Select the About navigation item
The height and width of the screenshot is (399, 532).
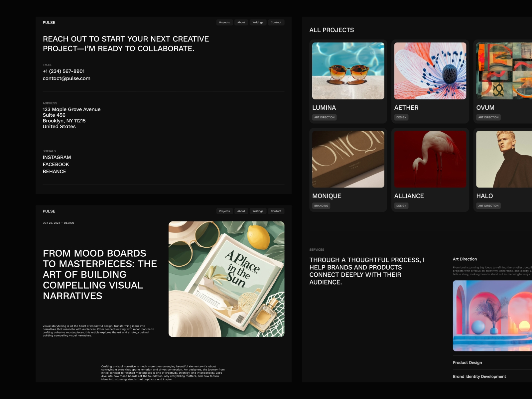241,22
